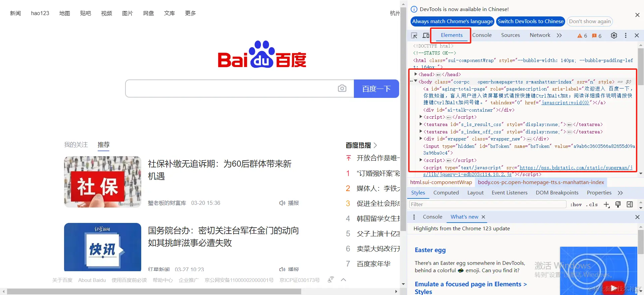Click the rendering emulation paintbrush icon
Screen dimensions: 644x295
[618, 204]
